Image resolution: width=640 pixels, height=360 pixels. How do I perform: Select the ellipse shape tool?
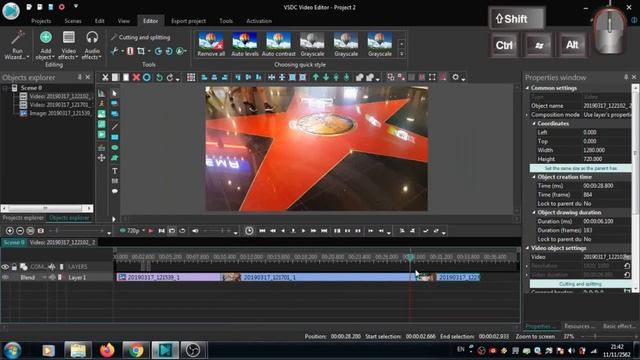click(115, 147)
